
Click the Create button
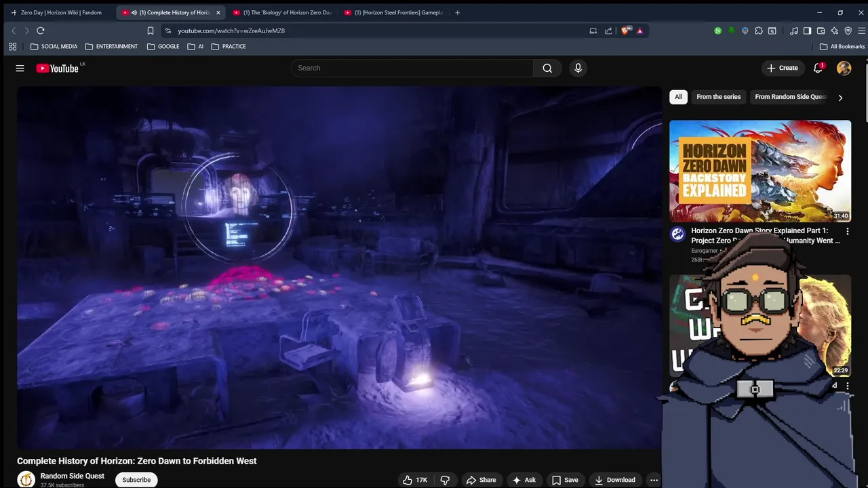[783, 68]
